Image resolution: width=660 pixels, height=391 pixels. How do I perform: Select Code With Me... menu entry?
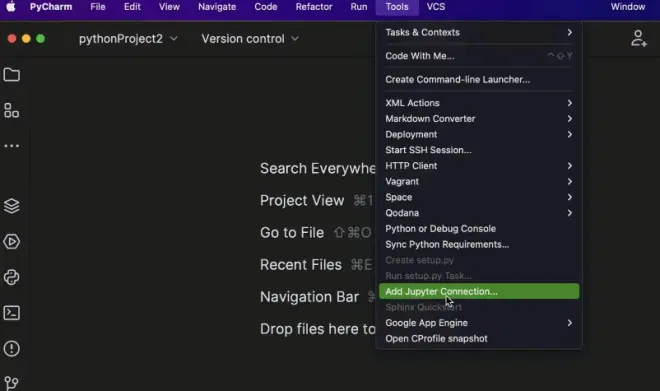479,56
